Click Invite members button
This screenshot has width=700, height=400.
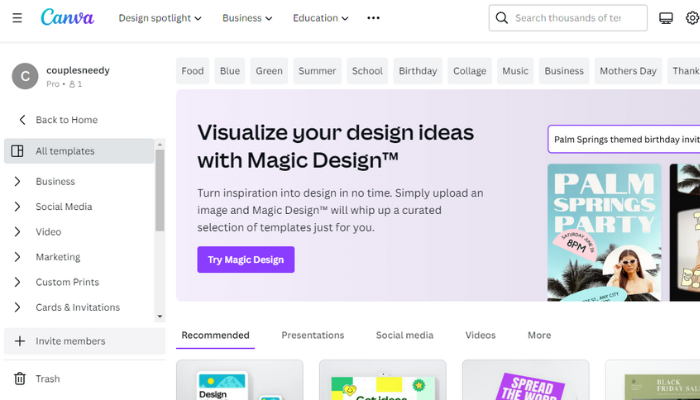point(84,341)
